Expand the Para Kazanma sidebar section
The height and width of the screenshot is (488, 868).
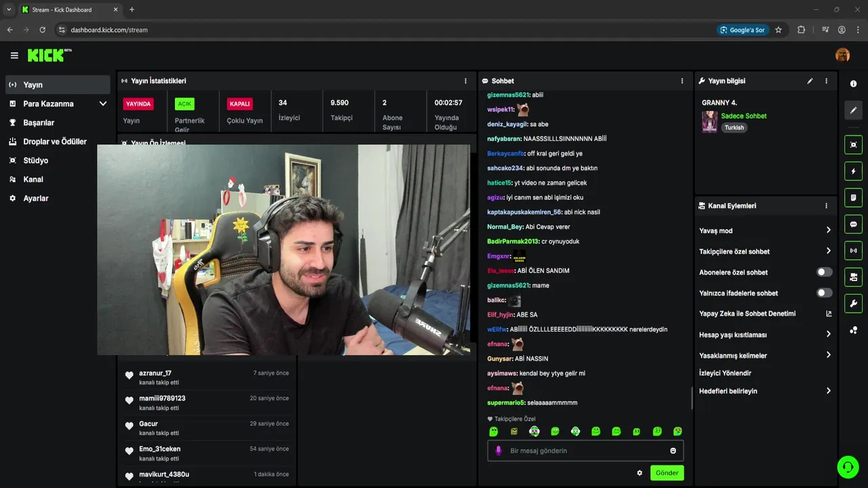click(x=57, y=104)
